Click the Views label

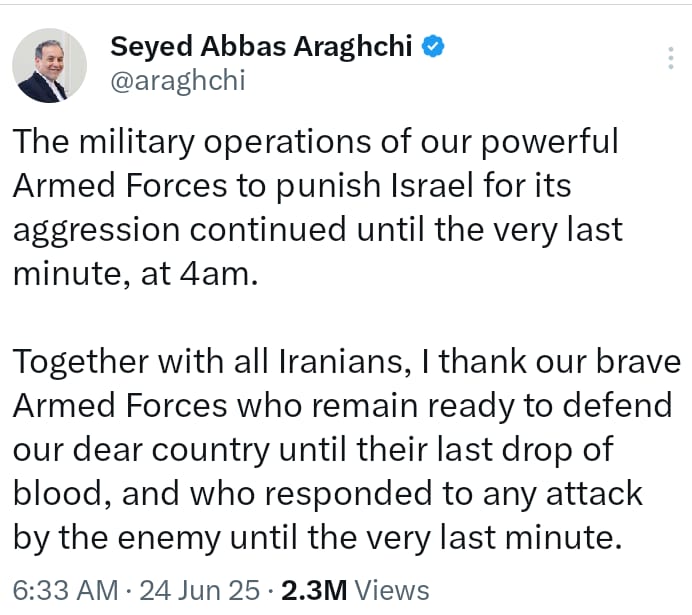point(392,590)
